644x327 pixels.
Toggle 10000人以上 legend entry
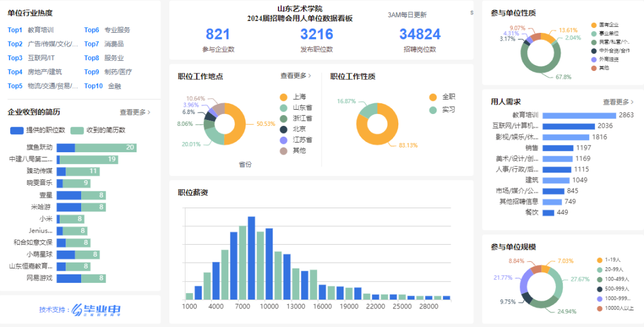coord(615,309)
